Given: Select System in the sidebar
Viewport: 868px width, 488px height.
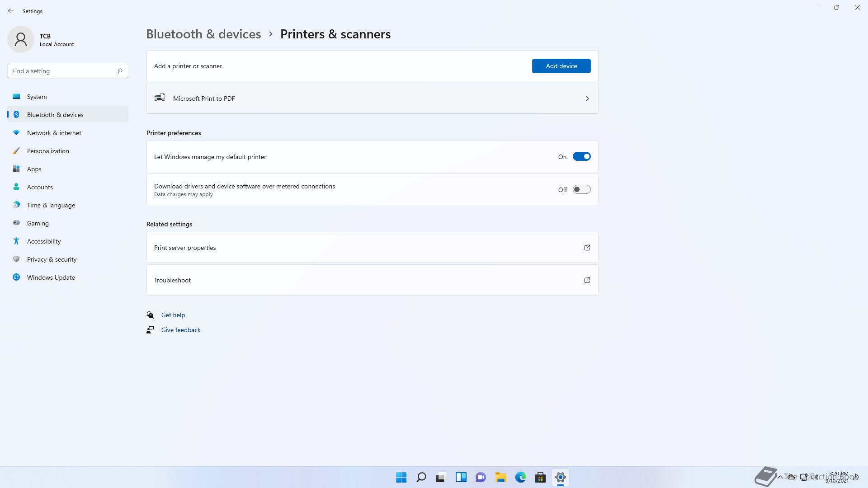Looking at the screenshot, I should pos(68,96).
